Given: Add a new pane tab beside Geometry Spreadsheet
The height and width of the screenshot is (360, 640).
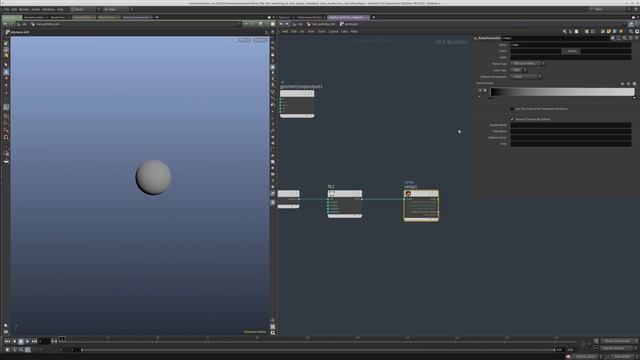Looking at the screenshot, I should (x=157, y=17).
